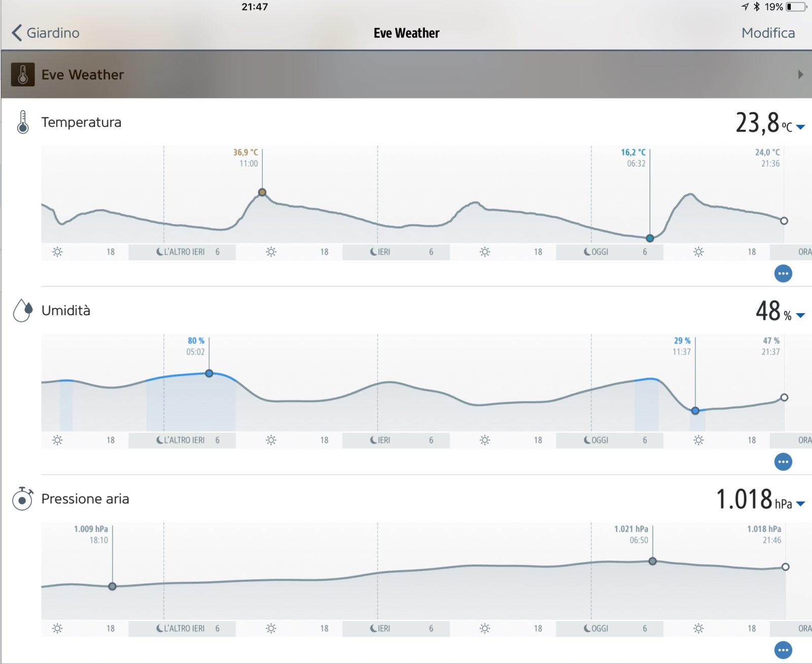812x664 pixels.
Task: Tap the 48 % humidity reading
Action: point(773,311)
